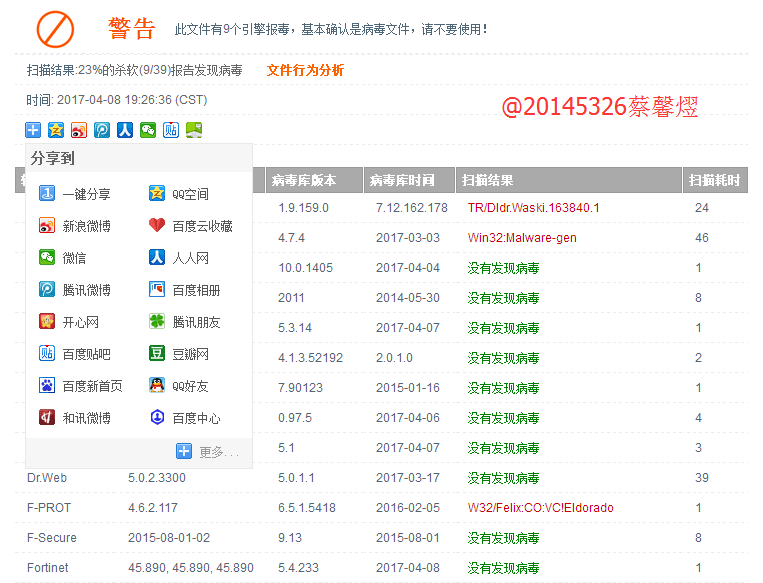Click the WeChat icon in the share toolbar
This screenshot has height=583, width=763.
click(x=148, y=129)
